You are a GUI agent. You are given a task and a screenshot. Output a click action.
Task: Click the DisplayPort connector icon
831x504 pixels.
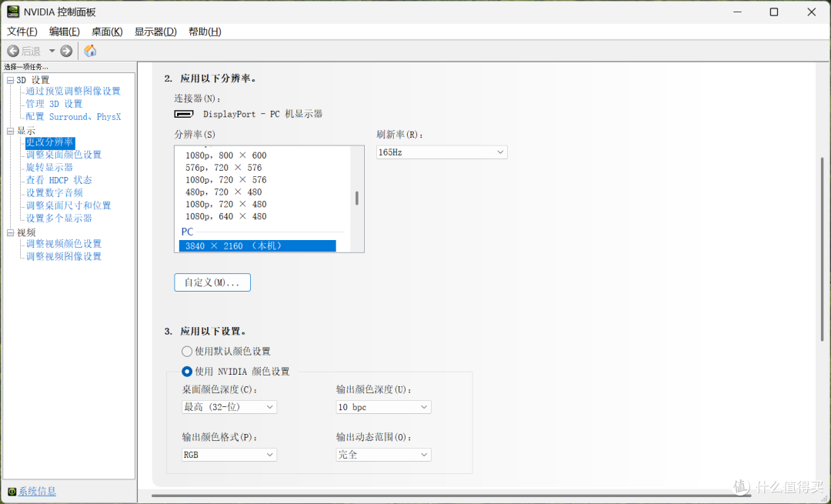point(184,114)
